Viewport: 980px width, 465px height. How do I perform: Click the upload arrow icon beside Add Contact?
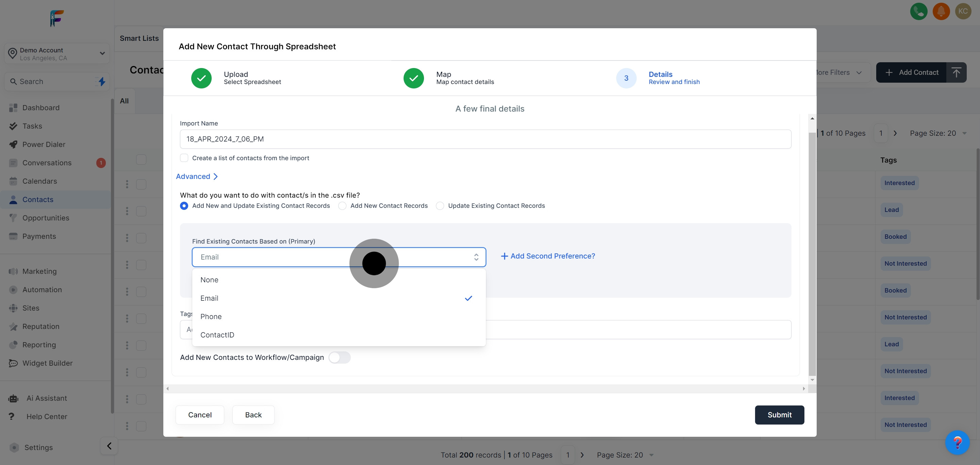pos(956,72)
